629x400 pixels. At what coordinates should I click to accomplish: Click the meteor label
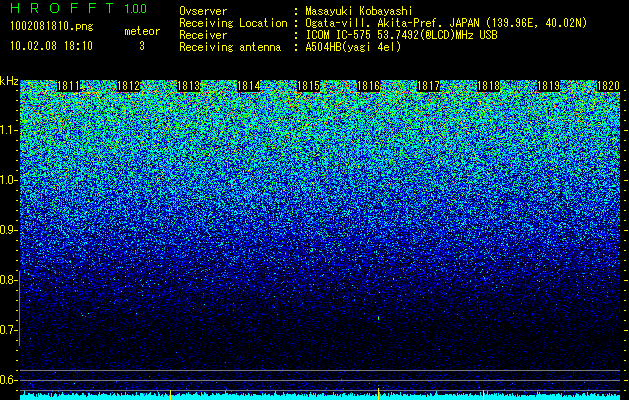tap(142, 31)
